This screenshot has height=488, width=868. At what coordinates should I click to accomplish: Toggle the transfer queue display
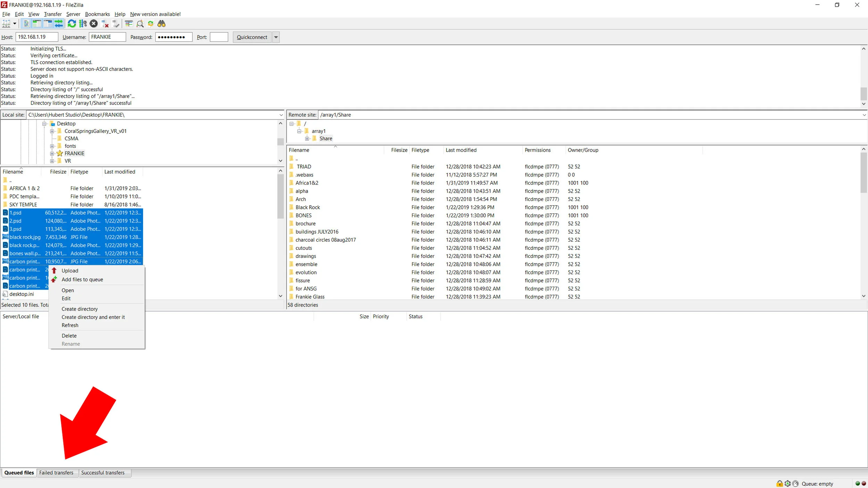point(59,24)
